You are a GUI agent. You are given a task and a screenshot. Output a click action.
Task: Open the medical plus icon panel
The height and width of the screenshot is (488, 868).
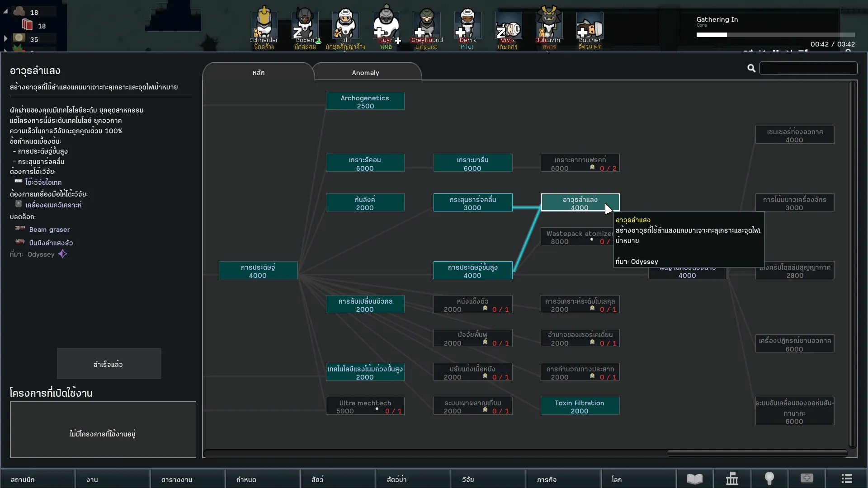[807, 479]
